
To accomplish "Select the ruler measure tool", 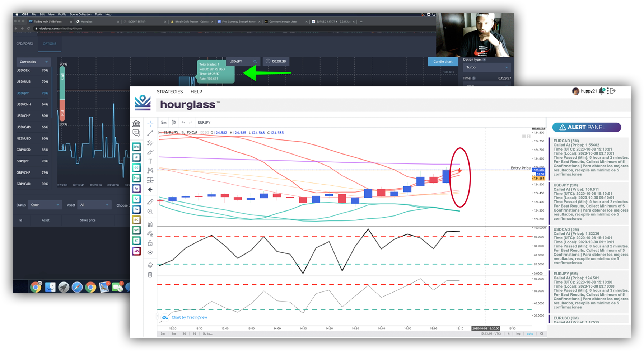I will (150, 202).
